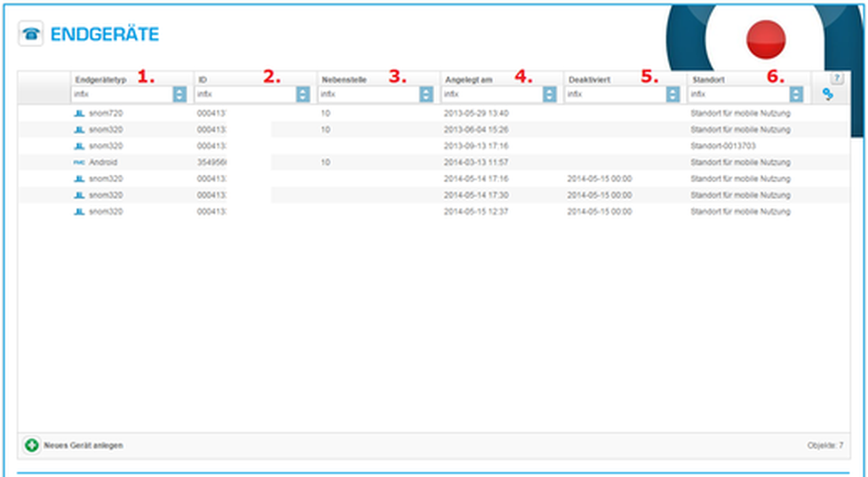Open filter mode selector for Nebenstelle column
868x477 pixels.
tap(426, 94)
